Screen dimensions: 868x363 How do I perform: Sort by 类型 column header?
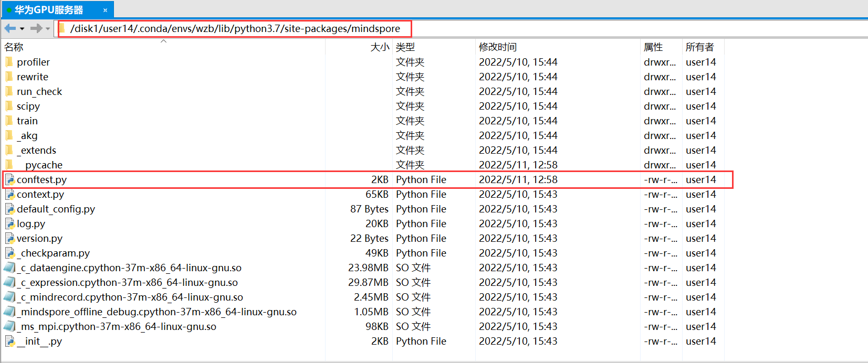[x=405, y=47]
